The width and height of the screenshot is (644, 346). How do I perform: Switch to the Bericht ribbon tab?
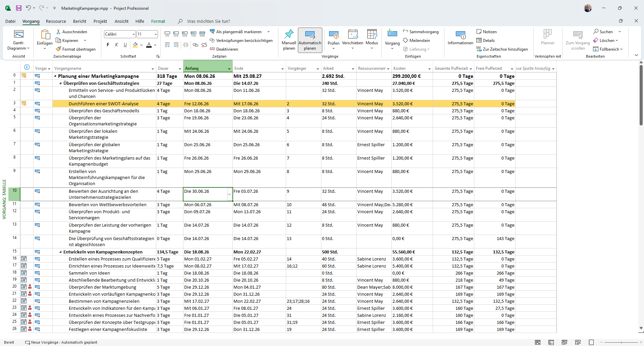(79, 21)
